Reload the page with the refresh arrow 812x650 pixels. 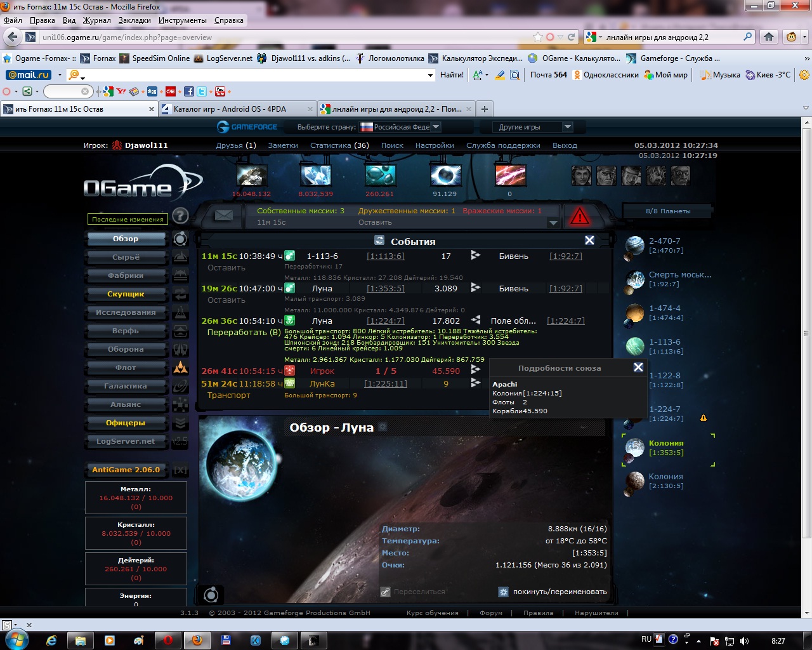tap(571, 37)
